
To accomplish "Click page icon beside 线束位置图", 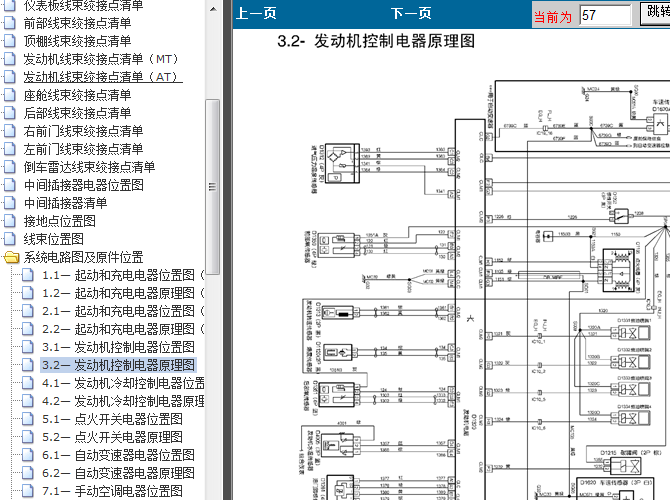I will click(x=9, y=239).
